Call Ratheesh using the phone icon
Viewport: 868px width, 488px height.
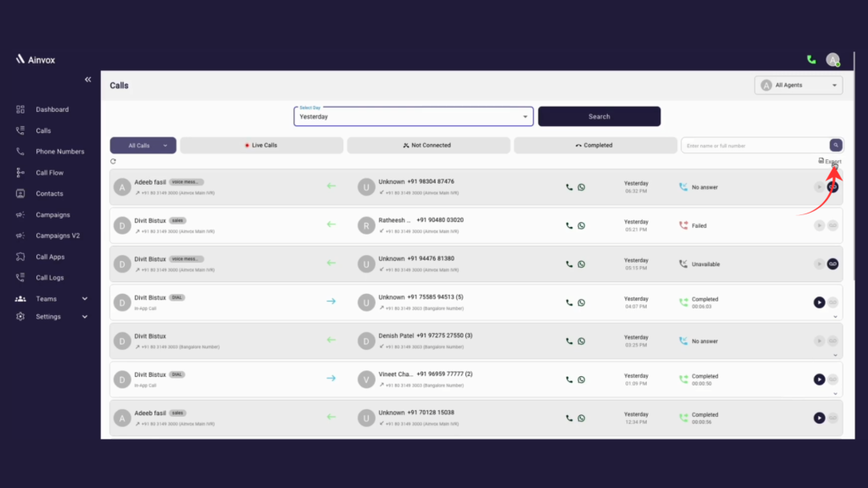pos(567,225)
